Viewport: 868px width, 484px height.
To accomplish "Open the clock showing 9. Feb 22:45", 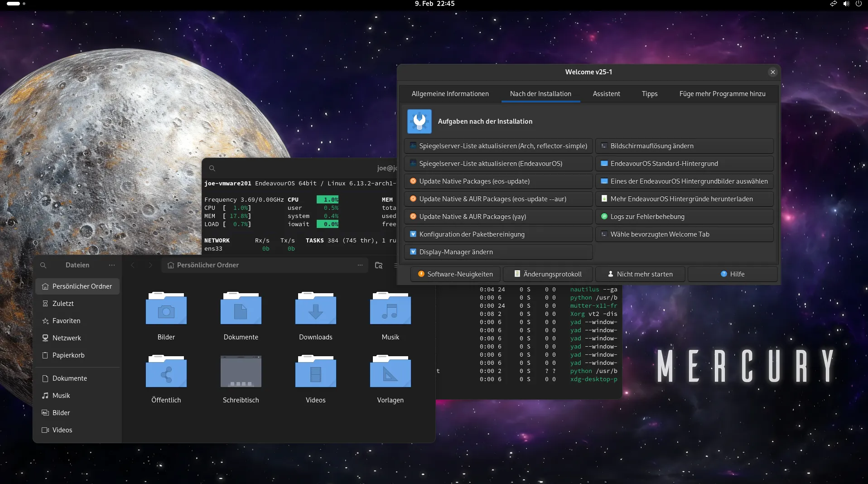I will pos(434,4).
